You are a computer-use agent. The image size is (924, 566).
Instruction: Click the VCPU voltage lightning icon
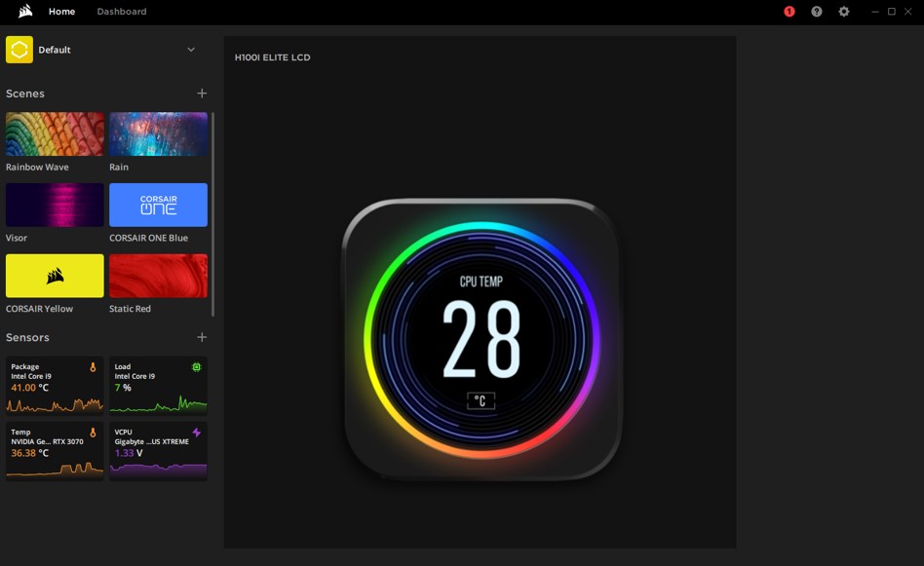196,433
